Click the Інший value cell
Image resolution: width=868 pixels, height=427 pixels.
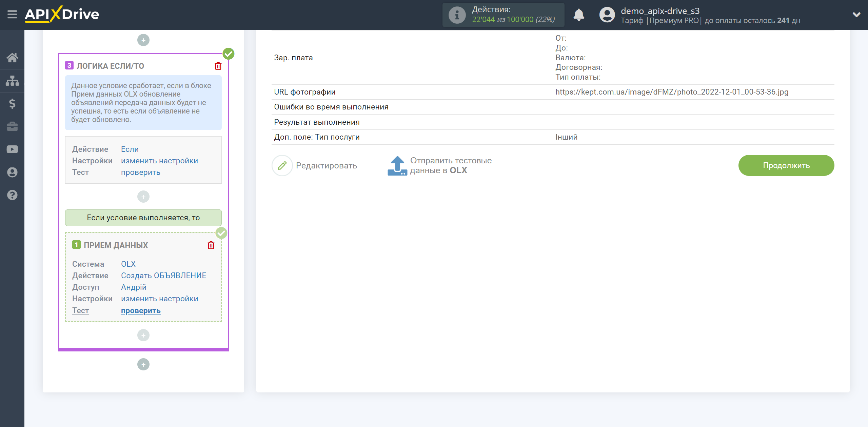tap(567, 137)
